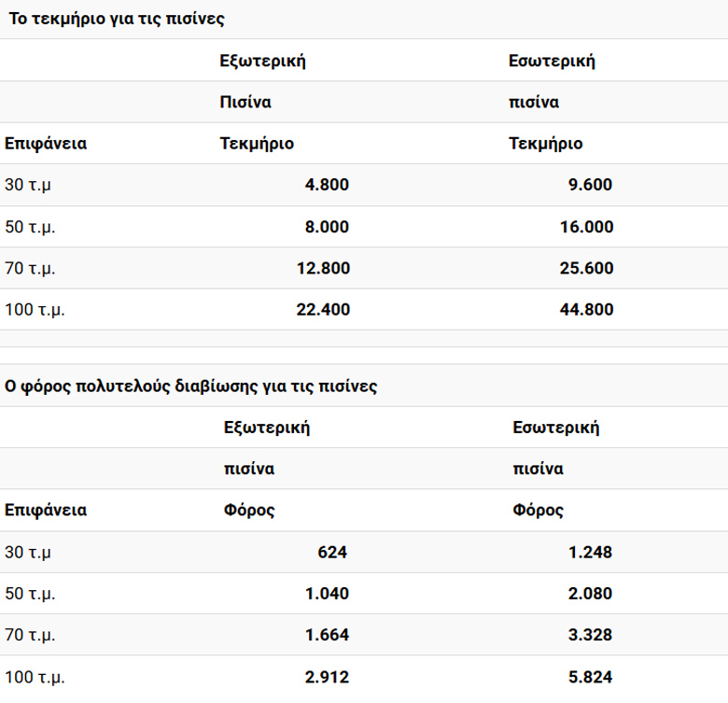This screenshot has height=703, width=728.
Task: Click the value 22.400 for 100 τ.μ.
Action: [x=323, y=310]
